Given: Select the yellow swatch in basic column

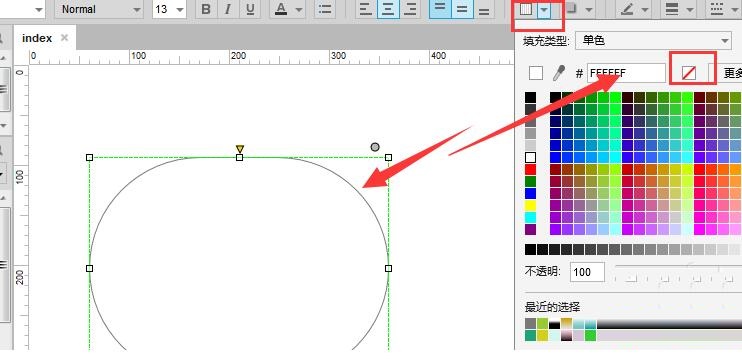Looking at the screenshot, I should (x=530, y=206).
